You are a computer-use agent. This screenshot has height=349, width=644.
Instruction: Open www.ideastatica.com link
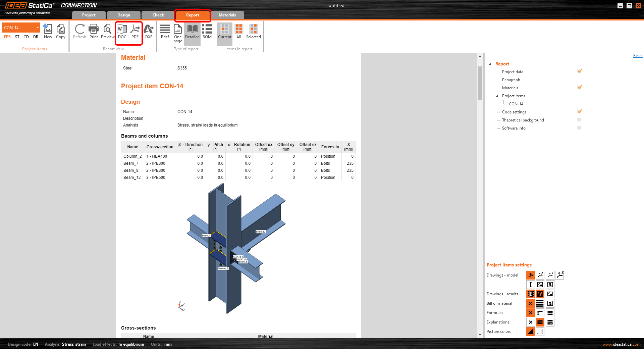coord(621,344)
